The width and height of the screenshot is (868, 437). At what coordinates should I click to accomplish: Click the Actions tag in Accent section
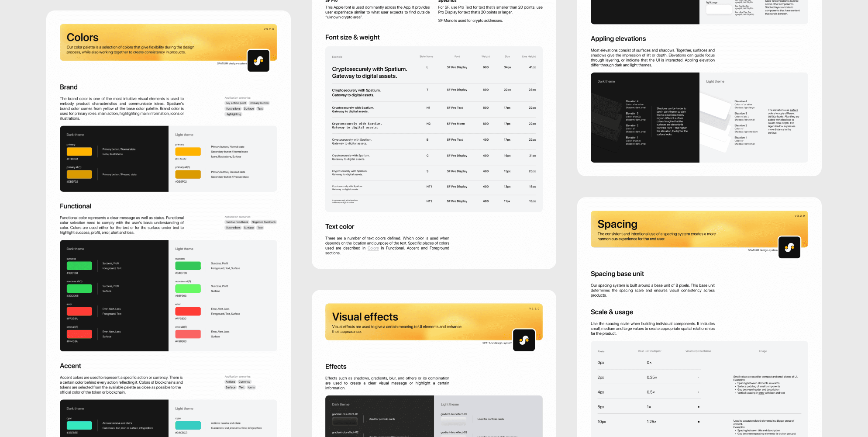[x=231, y=382]
